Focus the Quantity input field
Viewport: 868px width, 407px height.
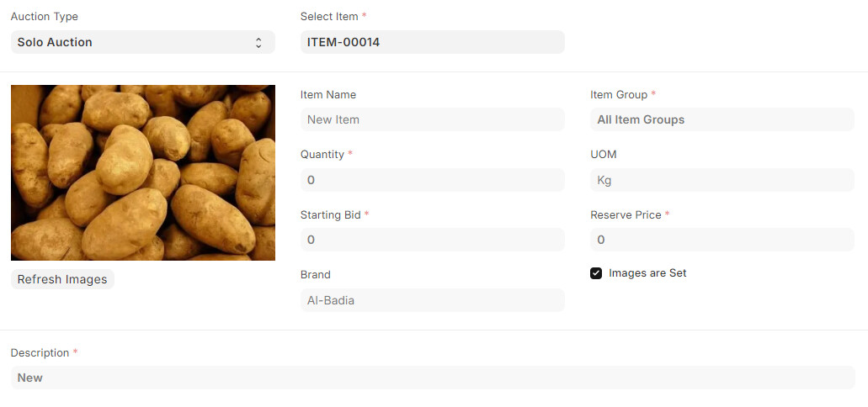pyautogui.click(x=433, y=180)
